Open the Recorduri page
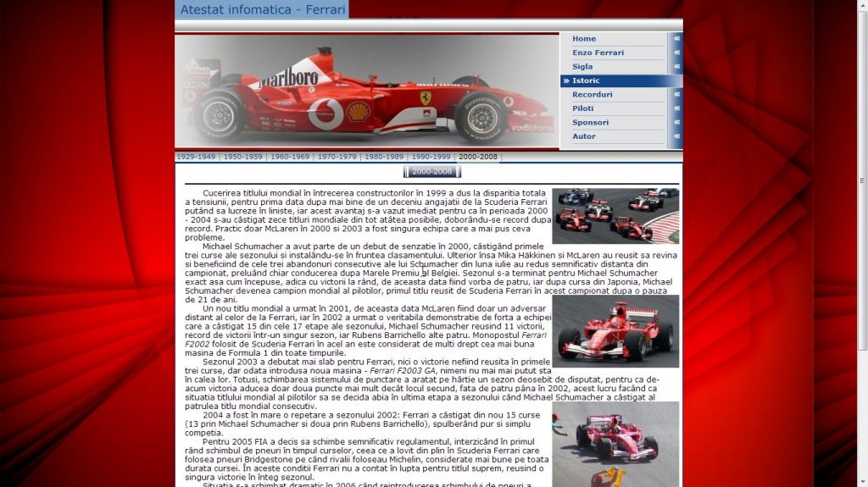 pyautogui.click(x=592, y=95)
